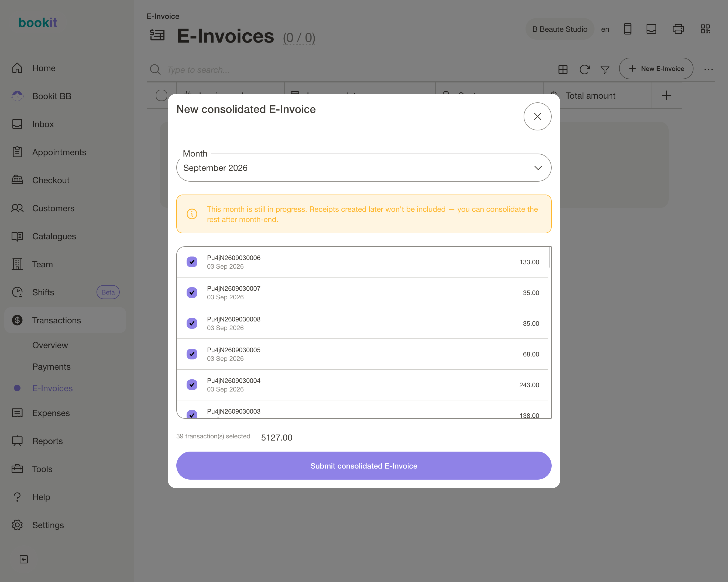Open the Month dropdown showing September 2026

point(364,168)
